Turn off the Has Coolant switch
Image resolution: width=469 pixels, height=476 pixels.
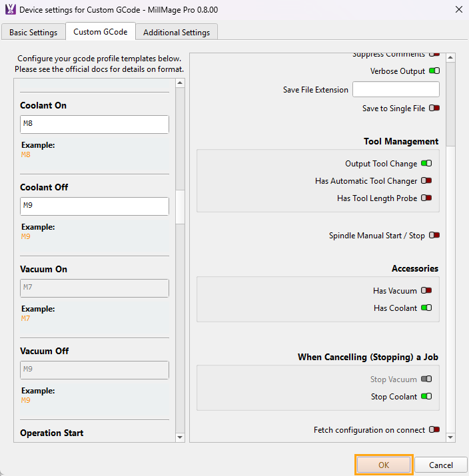426,308
